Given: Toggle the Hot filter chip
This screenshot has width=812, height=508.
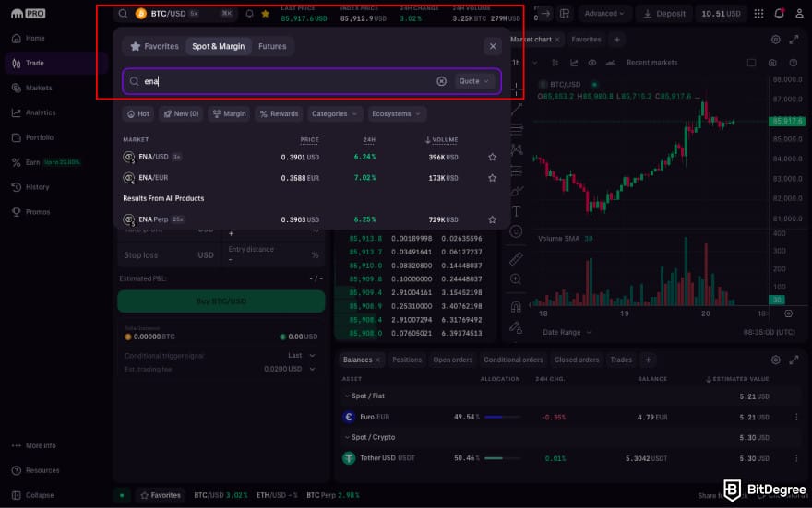Looking at the screenshot, I should pos(138,113).
